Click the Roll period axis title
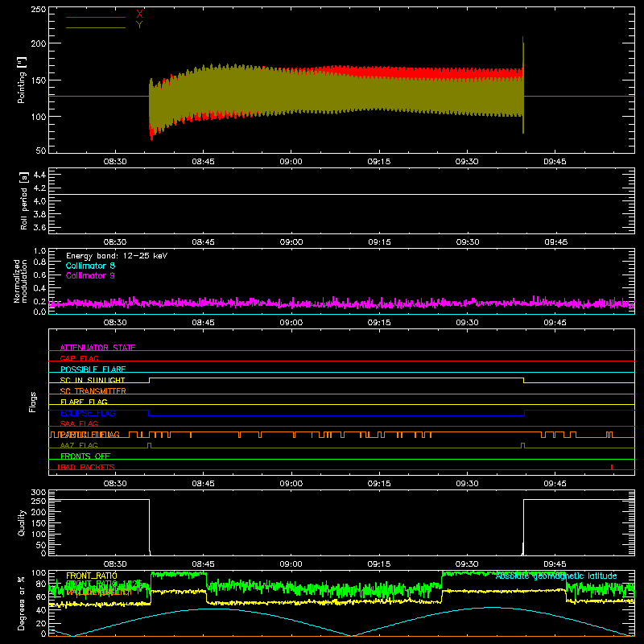Screen dimensions: 644x644 24,200
